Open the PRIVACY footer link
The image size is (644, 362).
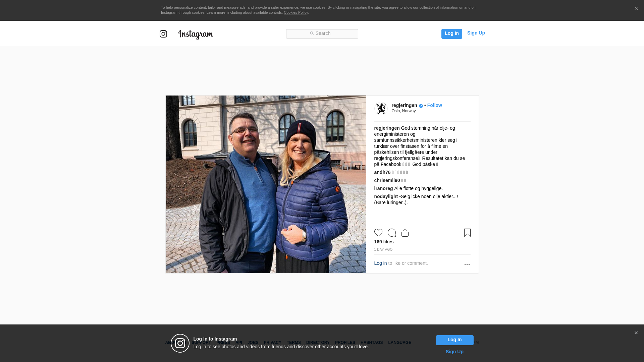(x=272, y=343)
